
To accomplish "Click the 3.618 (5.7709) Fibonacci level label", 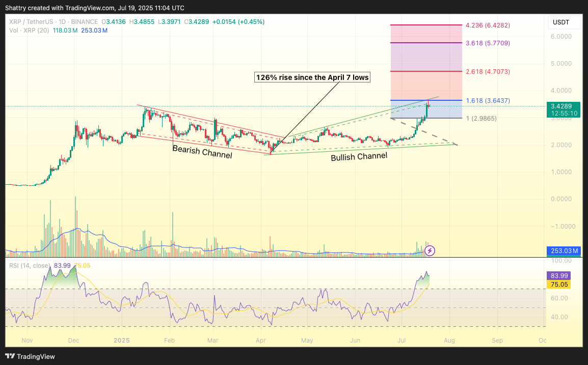I will click(x=488, y=43).
